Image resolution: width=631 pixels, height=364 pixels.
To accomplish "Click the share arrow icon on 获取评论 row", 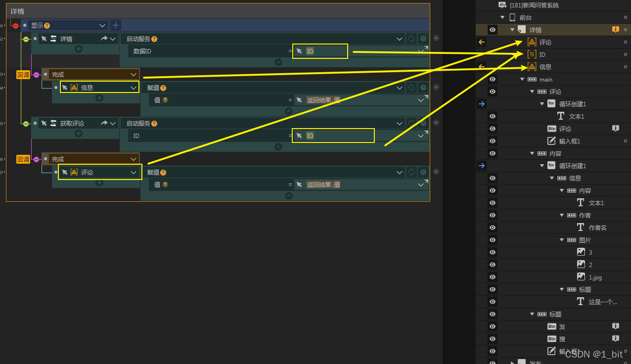I will (104, 123).
